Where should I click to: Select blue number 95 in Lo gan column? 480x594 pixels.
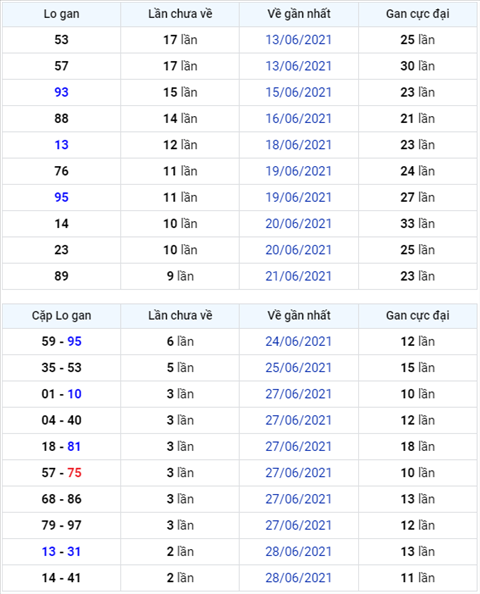pyautogui.click(x=61, y=197)
